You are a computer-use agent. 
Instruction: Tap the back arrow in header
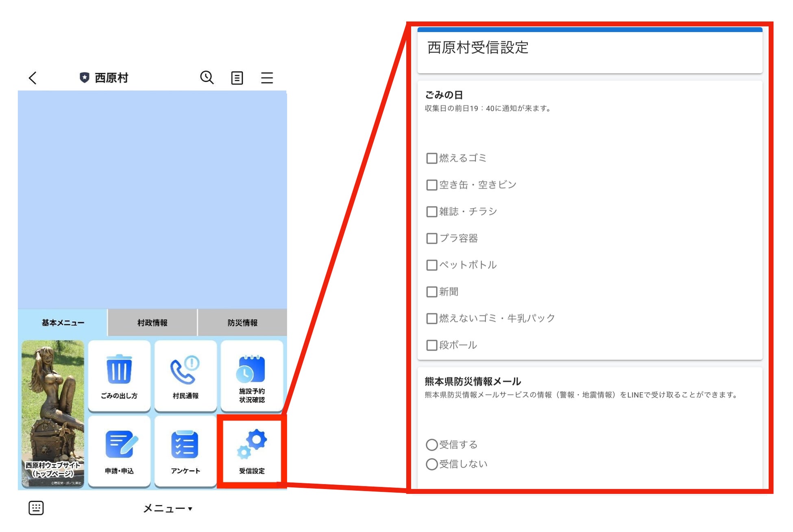click(33, 78)
